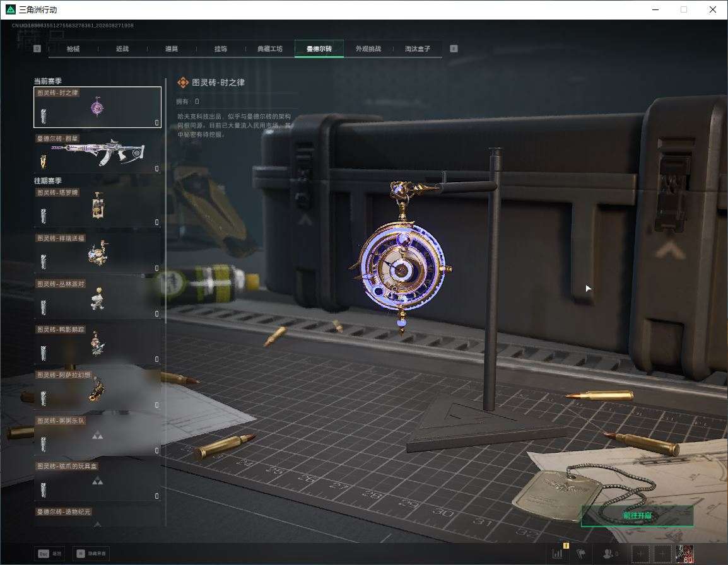This screenshot has width=728, height=565.
Task: Pick the 图灵砖-丛林派对 card
Action: 98,298
